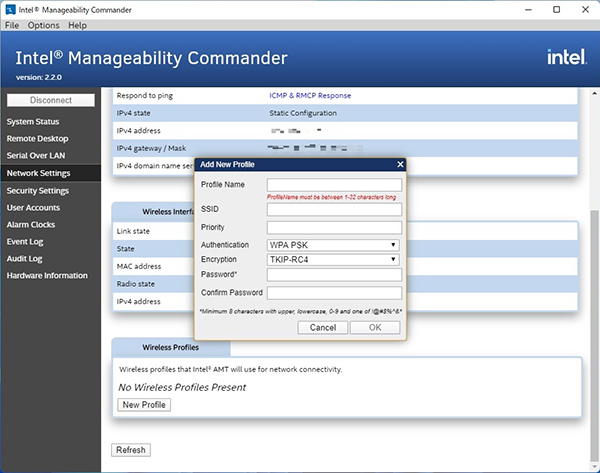The height and width of the screenshot is (473, 600).
Task: Maximize the Manageability Commander window
Action: coord(557,10)
